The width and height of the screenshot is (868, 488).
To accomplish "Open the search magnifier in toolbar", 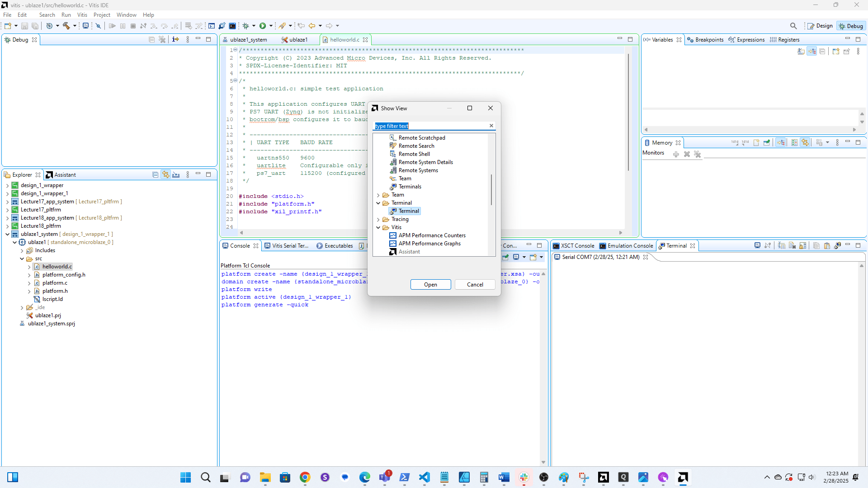I will click(x=793, y=26).
